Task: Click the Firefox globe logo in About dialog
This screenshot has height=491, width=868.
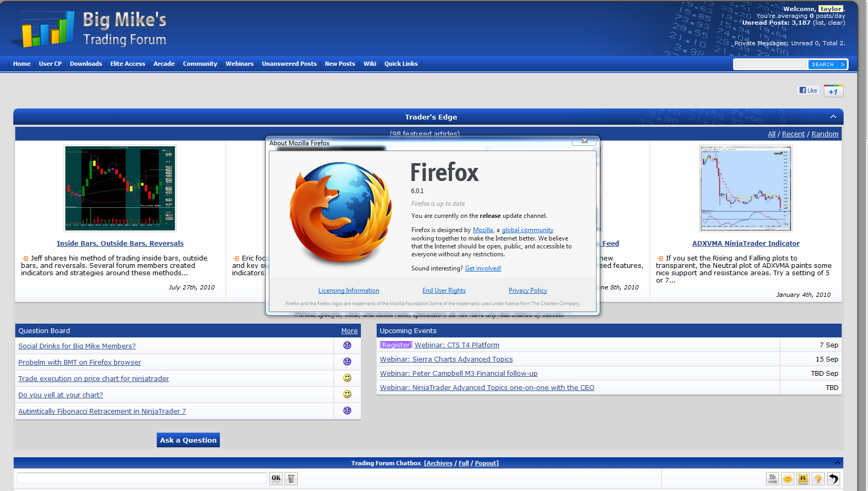Action: click(x=341, y=213)
